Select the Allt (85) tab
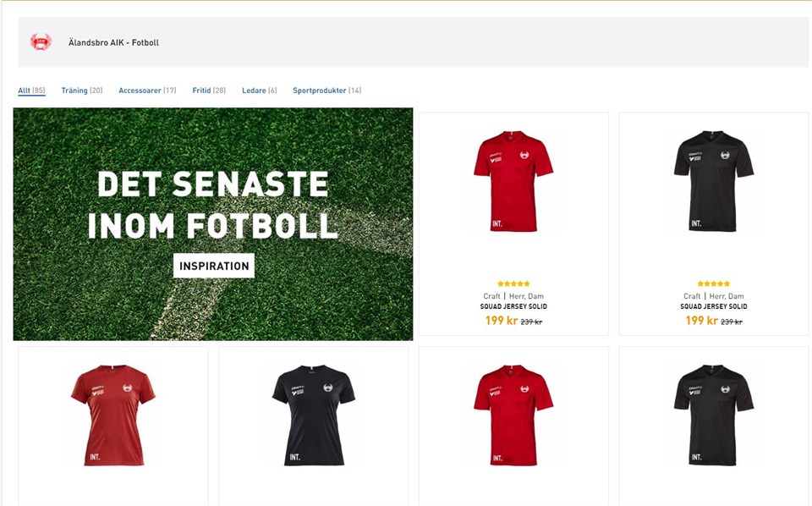The height and width of the screenshot is (506, 812). 31,91
